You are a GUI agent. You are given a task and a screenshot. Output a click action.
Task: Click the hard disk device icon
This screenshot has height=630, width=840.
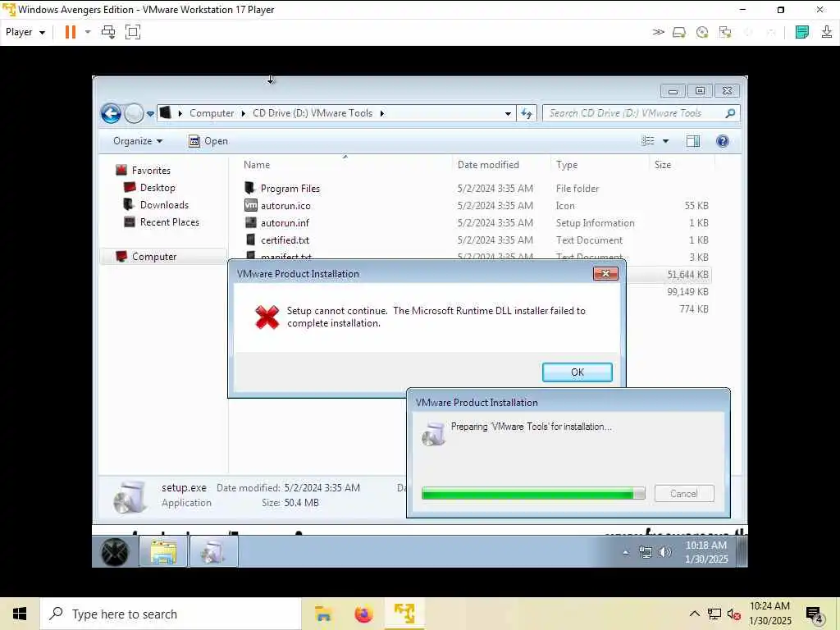[x=679, y=32]
